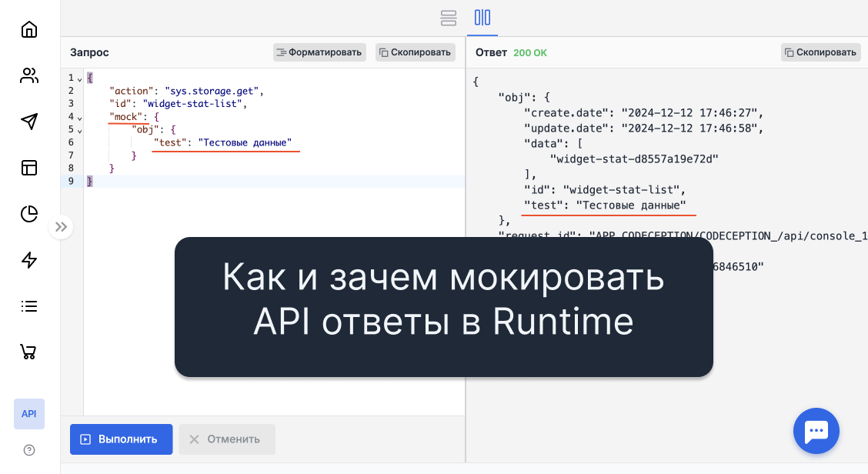Open the pie chart analytics icon

[28, 214]
